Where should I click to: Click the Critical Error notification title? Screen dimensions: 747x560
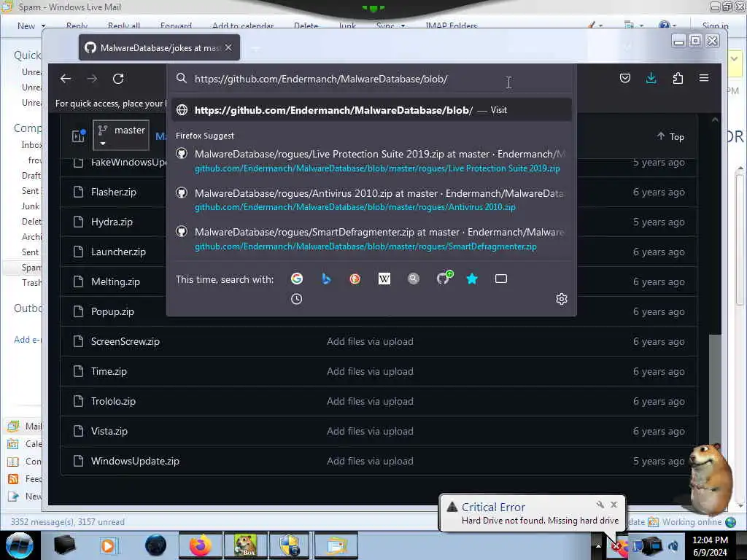coord(493,507)
